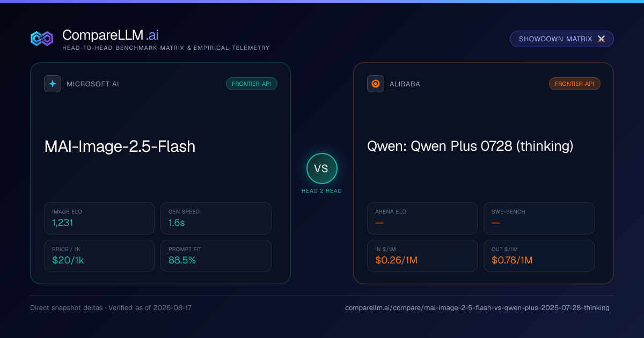Select the Image ELO 1,231 stat tile
Image resolution: width=644 pixels, height=338 pixels.
99,218
